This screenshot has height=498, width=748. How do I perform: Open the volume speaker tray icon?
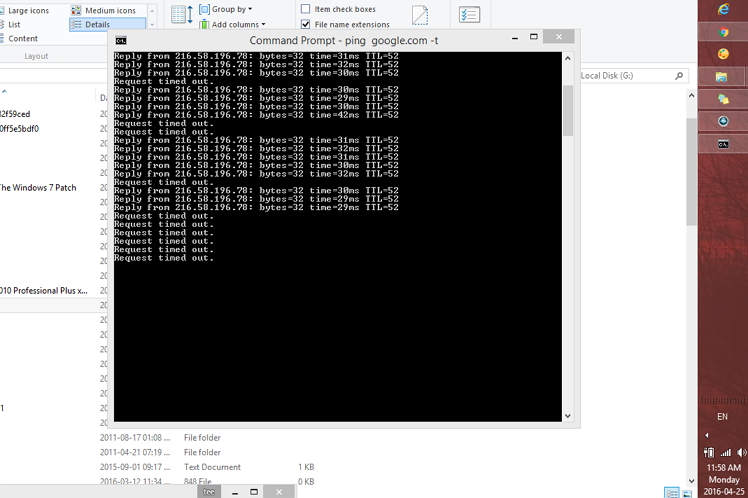click(741, 452)
